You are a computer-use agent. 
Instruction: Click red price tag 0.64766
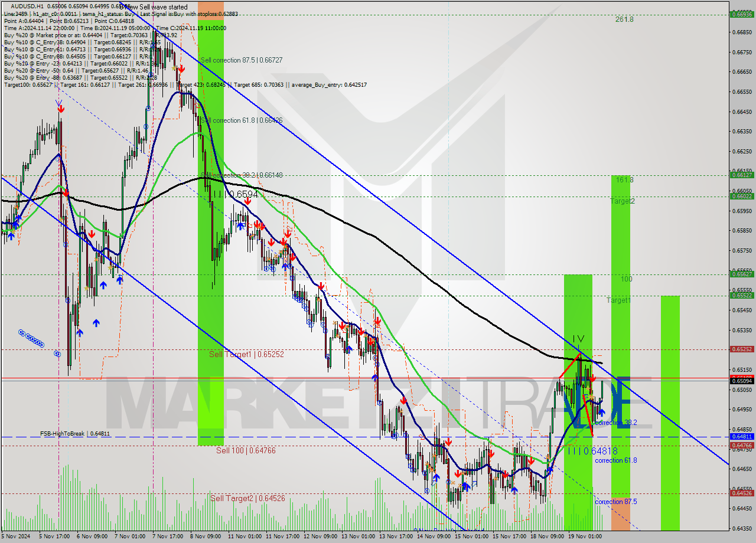[741, 445]
